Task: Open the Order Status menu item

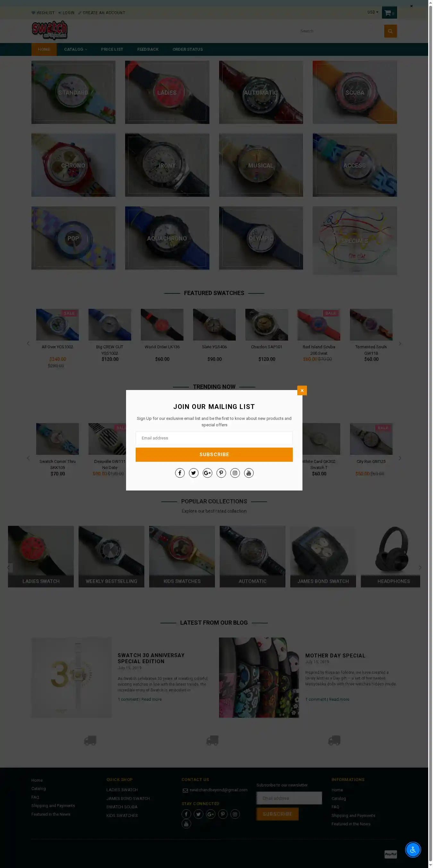Action: tap(188, 49)
